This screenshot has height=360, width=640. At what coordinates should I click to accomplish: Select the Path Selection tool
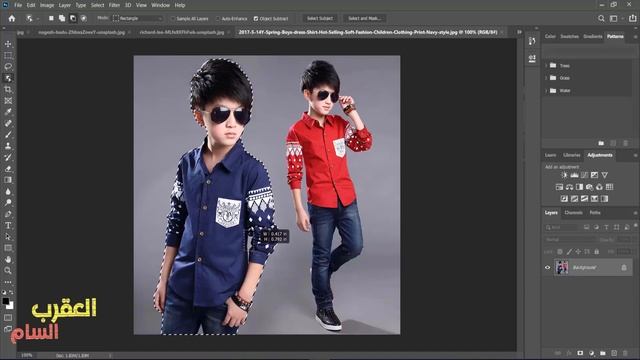click(8, 237)
